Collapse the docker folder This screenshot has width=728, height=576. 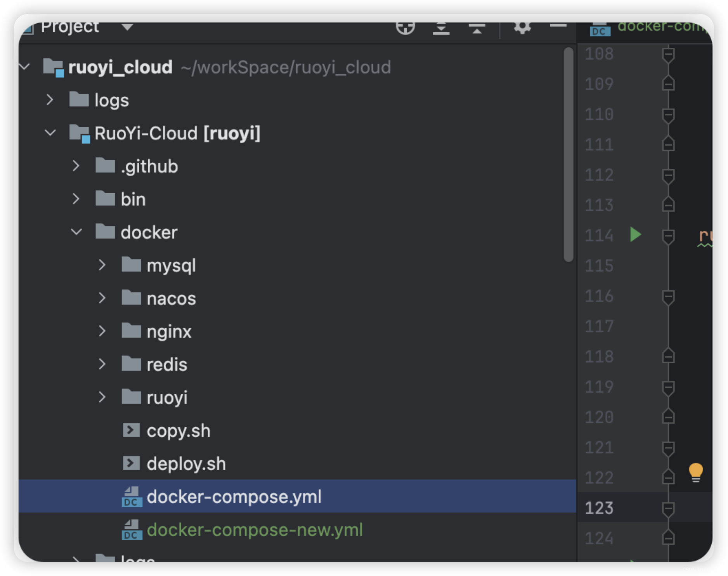[76, 232]
